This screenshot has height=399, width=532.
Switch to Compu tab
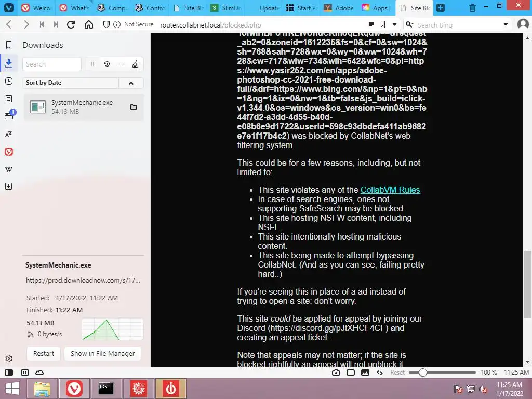(x=112, y=8)
